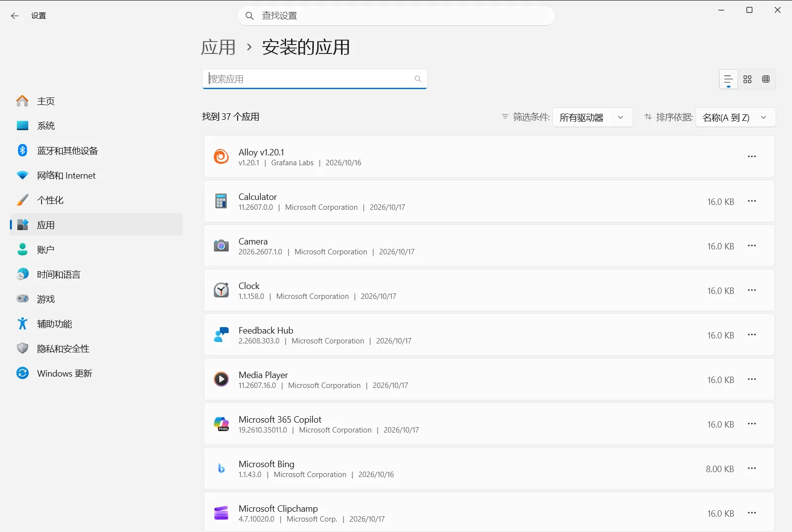792x532 pixels.
Task: Open 时间和语言 settings
Action: pos(96,274)
